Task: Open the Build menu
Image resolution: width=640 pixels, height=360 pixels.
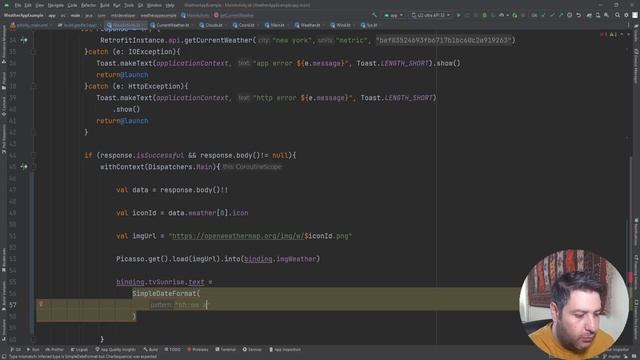Action: 104,5
